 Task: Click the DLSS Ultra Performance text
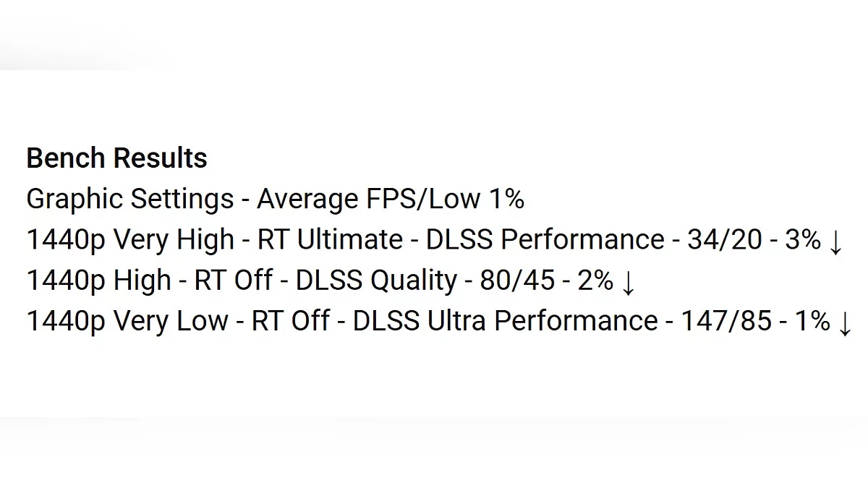coord(505,321)
